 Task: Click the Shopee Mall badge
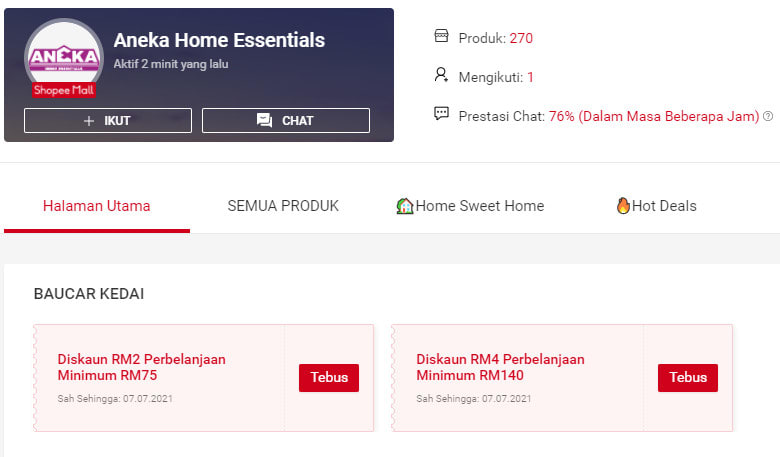[x=64, y=90]
